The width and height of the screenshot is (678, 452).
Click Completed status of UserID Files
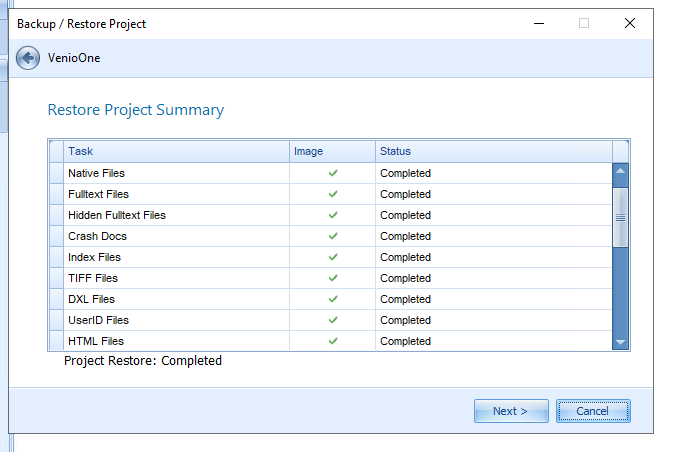(406, 320)
